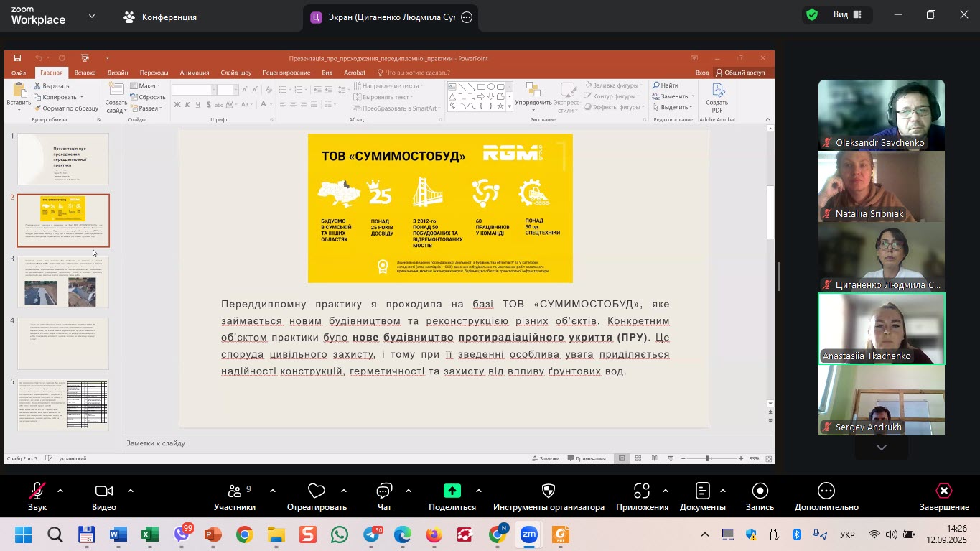Show more participants with down chevron
The width and height of the screenshot is (980, 551).
882,448
